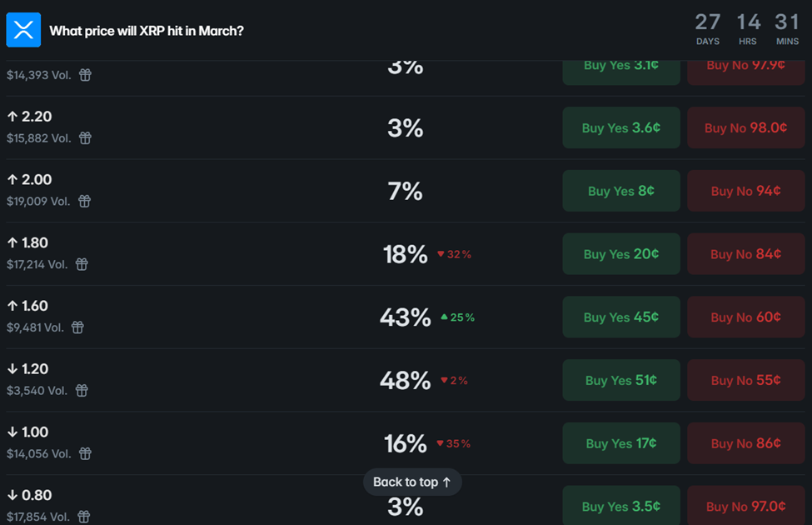Click the 43% chance value
The image size is (812, 525).
point(405,317)
